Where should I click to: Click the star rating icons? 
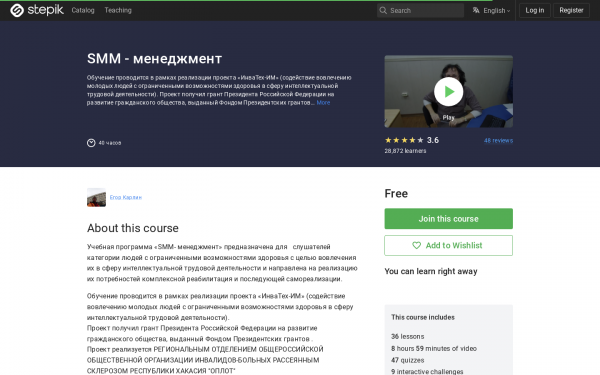pos(404,140)
